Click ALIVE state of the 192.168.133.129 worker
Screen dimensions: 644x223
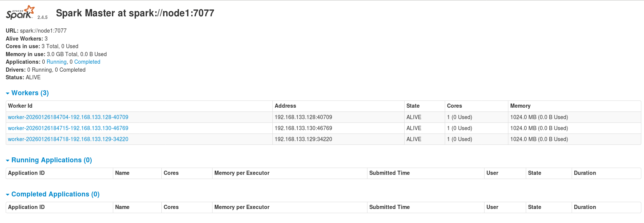coord(414,139)
